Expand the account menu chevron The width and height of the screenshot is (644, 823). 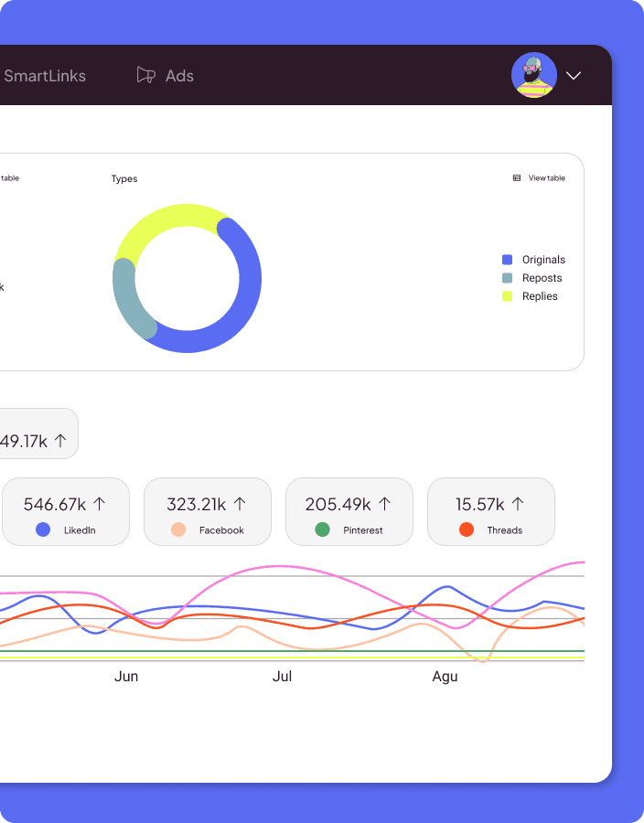click(x=574, y=76)
